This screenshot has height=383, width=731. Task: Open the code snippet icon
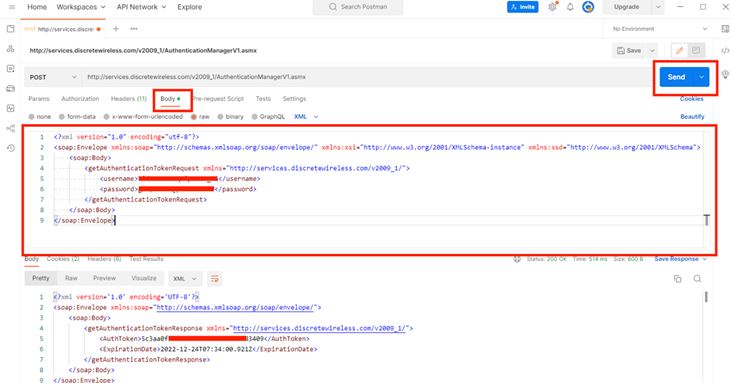tap(725, 50)
